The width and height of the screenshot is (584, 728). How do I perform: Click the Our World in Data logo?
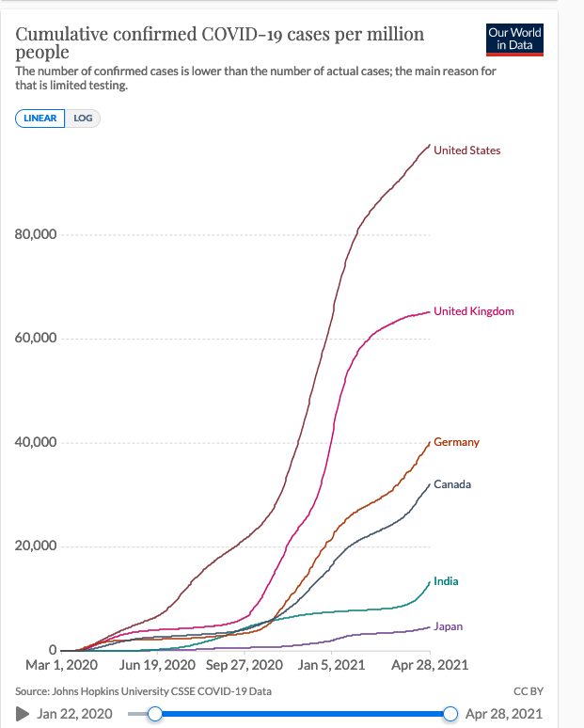(515, 39)
